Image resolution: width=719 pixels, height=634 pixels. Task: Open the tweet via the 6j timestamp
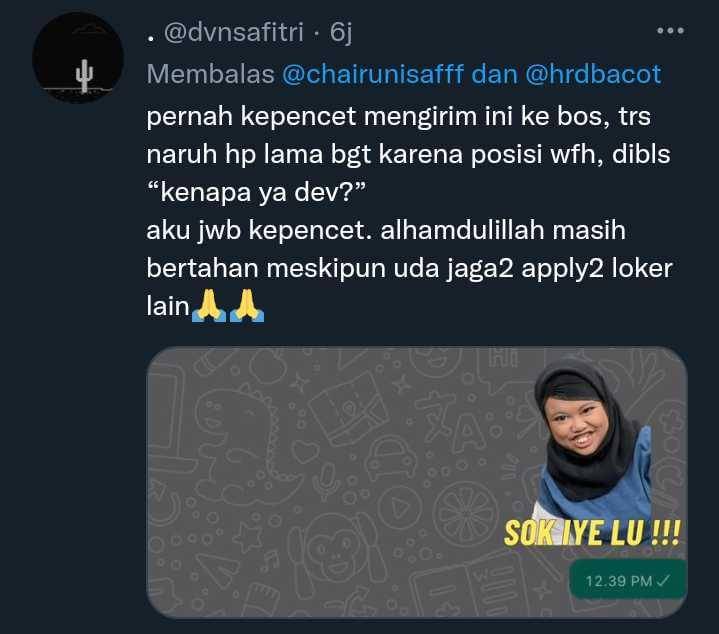tap(341, 32)
